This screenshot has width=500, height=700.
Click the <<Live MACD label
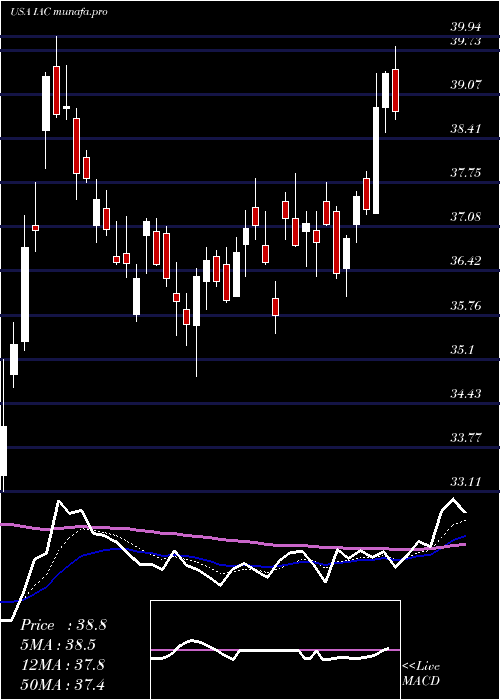click(x=421, y=673)
